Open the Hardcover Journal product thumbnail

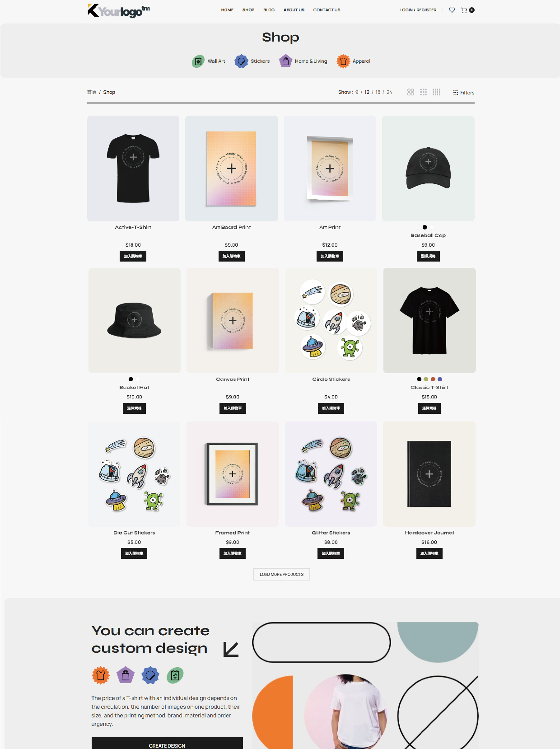[429, 474]
